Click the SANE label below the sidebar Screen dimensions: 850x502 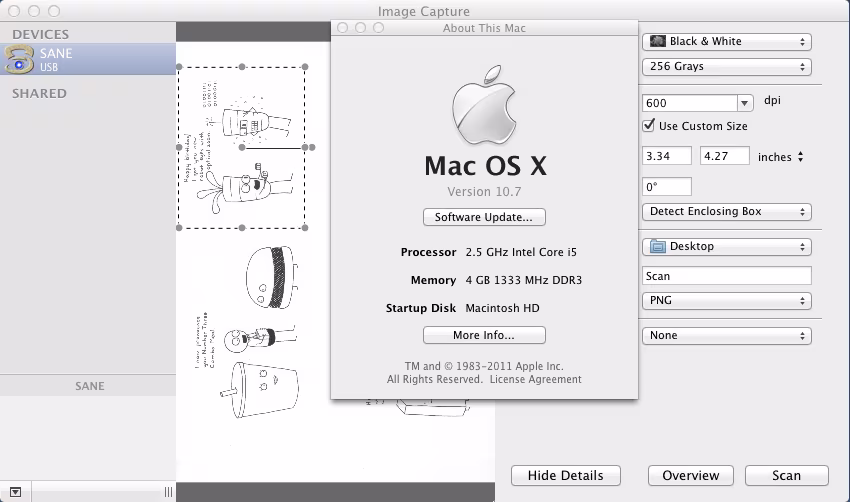90,386
